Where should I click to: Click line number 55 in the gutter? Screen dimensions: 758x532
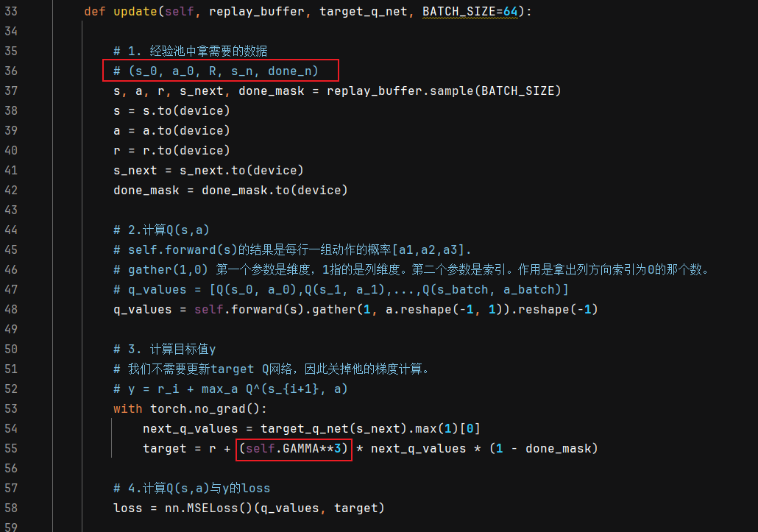(x=11, y=448)
